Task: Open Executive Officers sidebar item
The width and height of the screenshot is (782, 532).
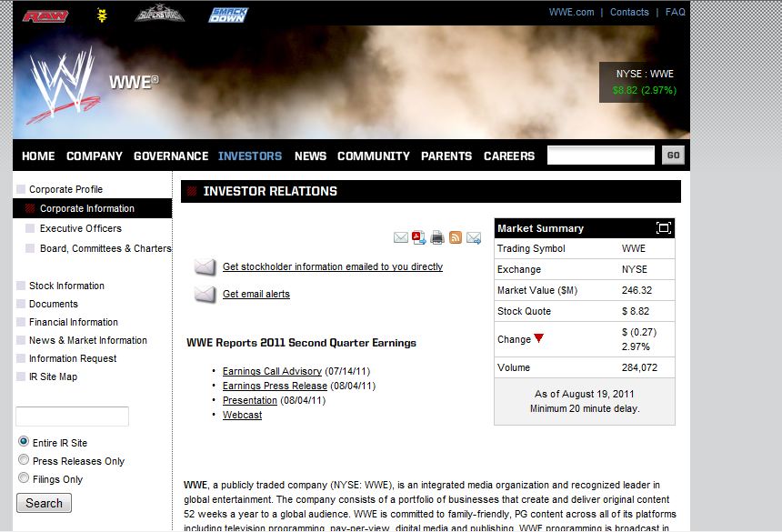Action: [x=81, y=228]
